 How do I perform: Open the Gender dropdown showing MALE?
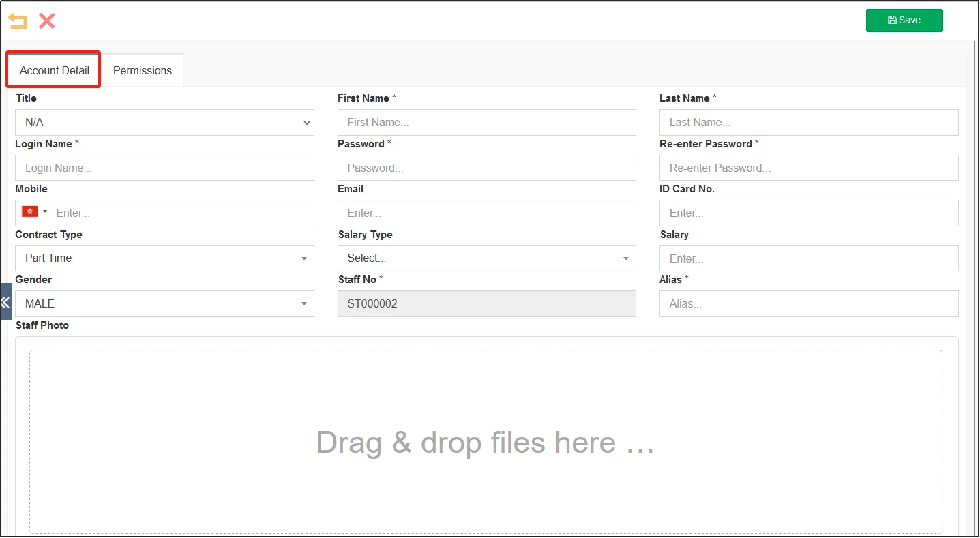coord(164,304)
